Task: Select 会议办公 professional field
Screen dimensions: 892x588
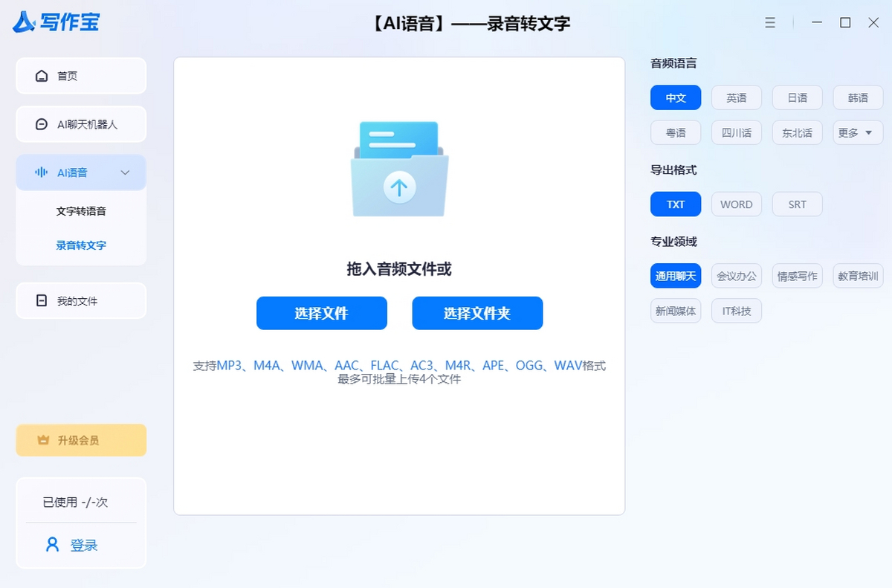Action: point(736,276)
